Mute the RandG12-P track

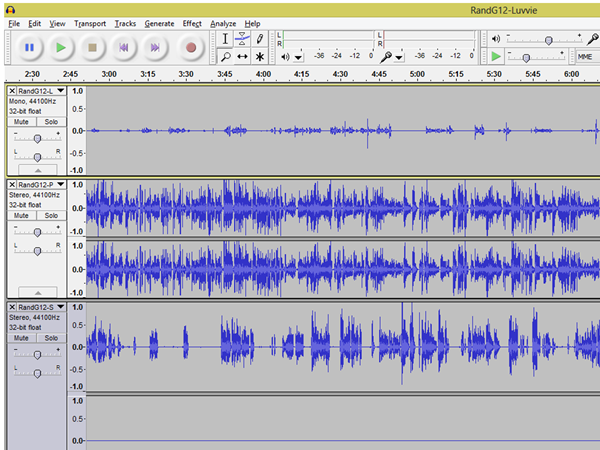(21, 215)
